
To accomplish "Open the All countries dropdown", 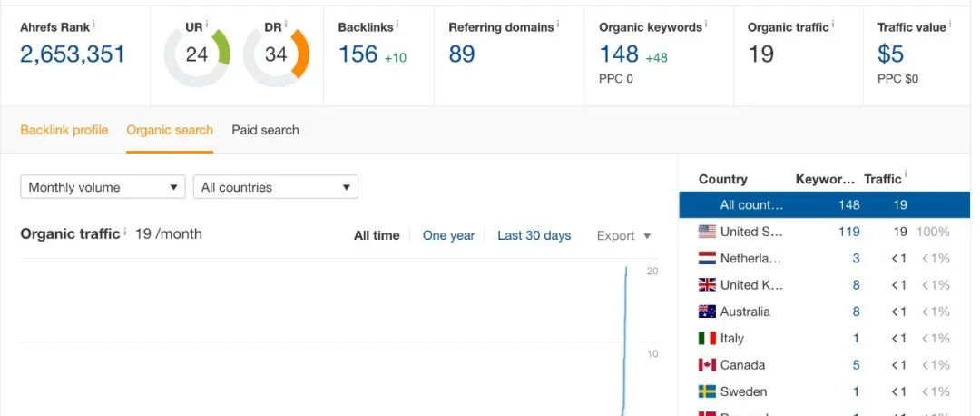I will (276, 187).
